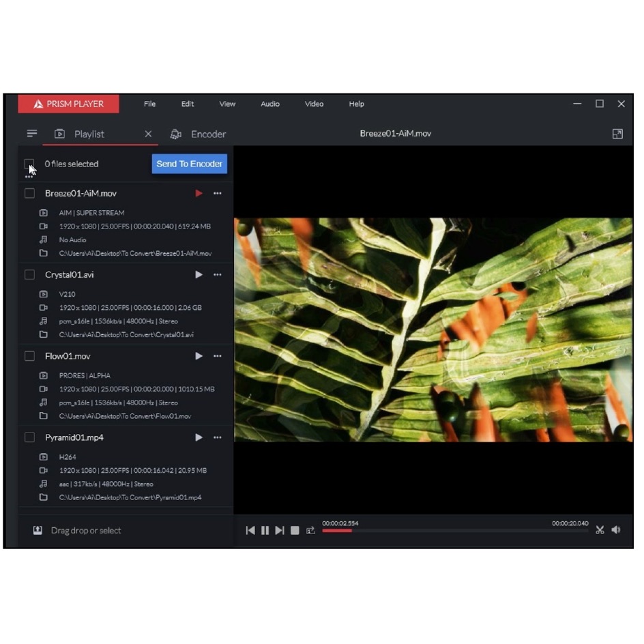Image resolution: width=644 pixels, height=644 pixels.
Task: Switch to the Encoder tab
Action: [x=199, y=134]
